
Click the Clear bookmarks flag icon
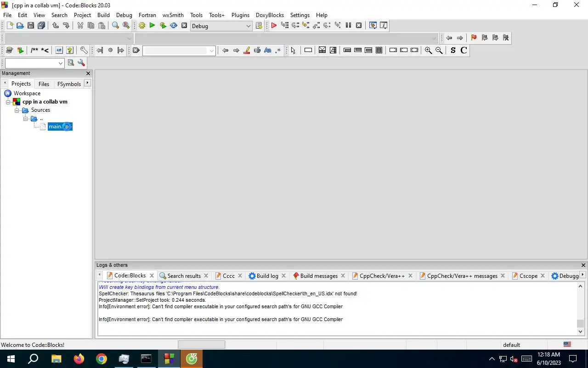pos(506,38)
